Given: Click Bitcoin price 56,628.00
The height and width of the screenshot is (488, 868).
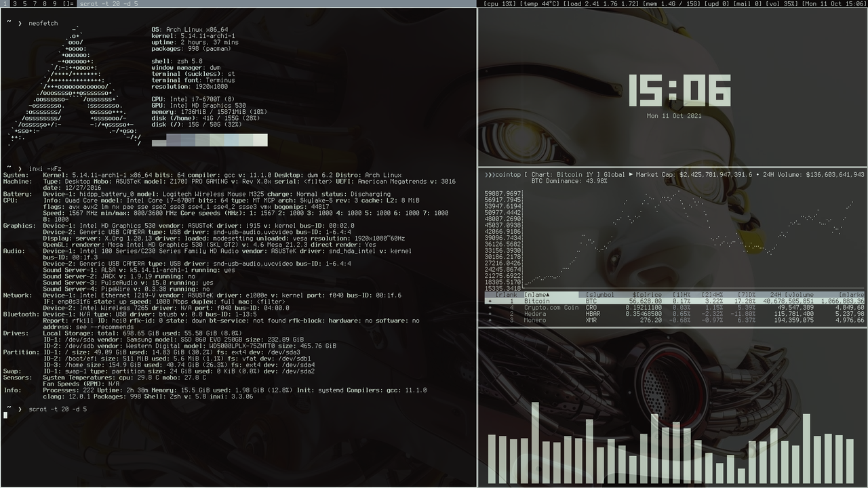Looking at the screenshot, I should [x=646, y=302].
